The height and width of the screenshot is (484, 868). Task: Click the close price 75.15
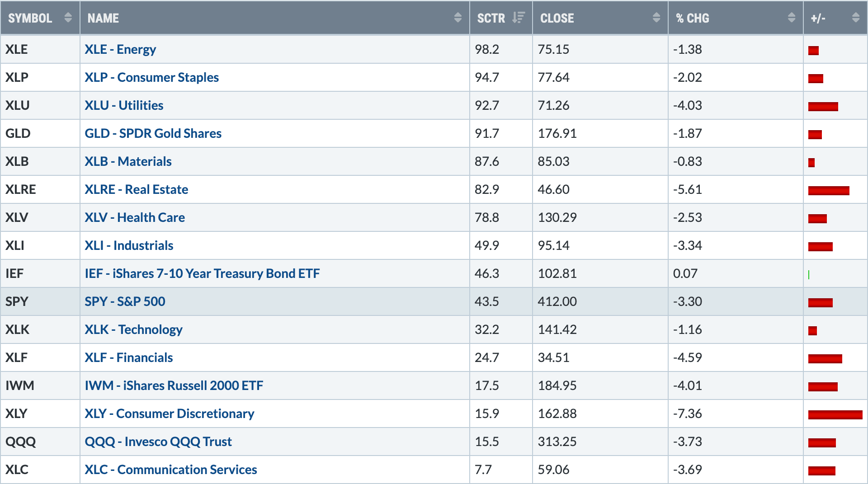[x=553, y=49]
